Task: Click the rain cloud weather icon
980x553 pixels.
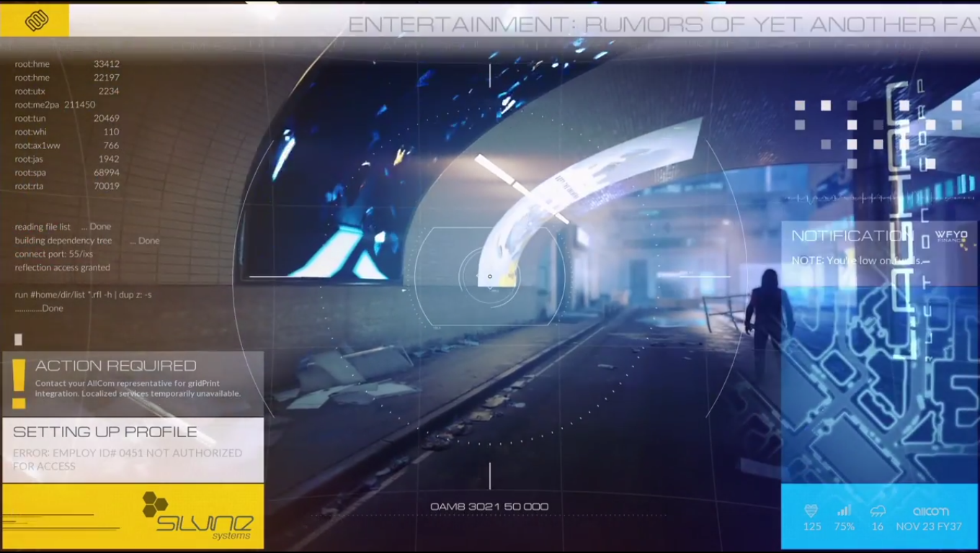Action: coord(878,511)
